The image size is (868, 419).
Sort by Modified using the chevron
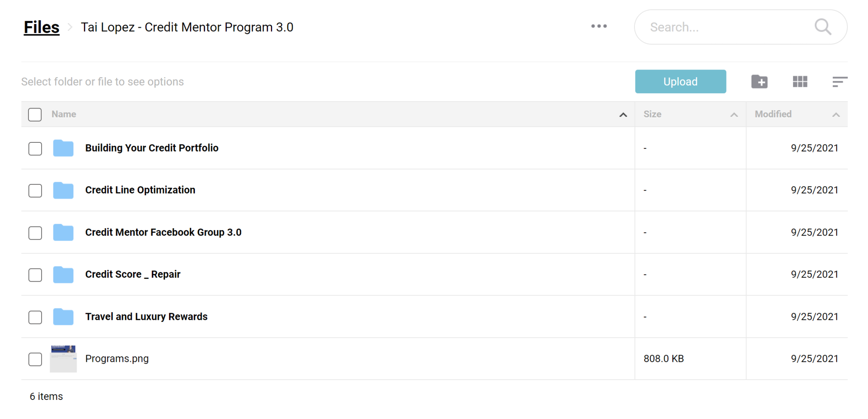tap(836, 115)
